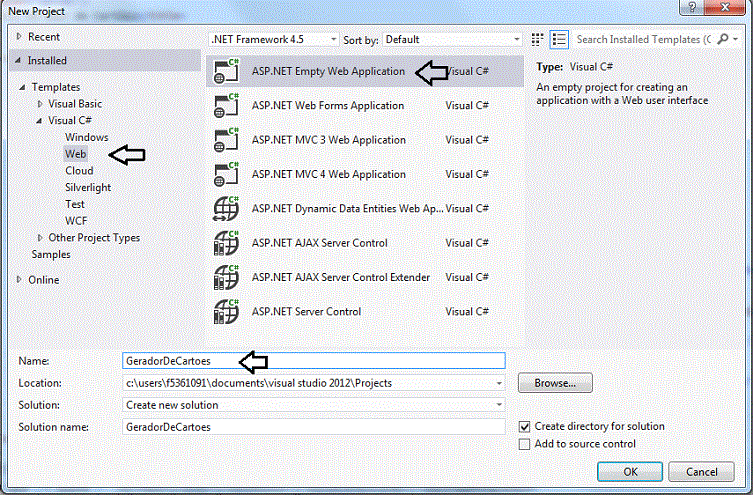Image resolution: width=753 pixels, height=495 pixels.
Task: Enable Add to source control checkbox
Action: [524, 444]
